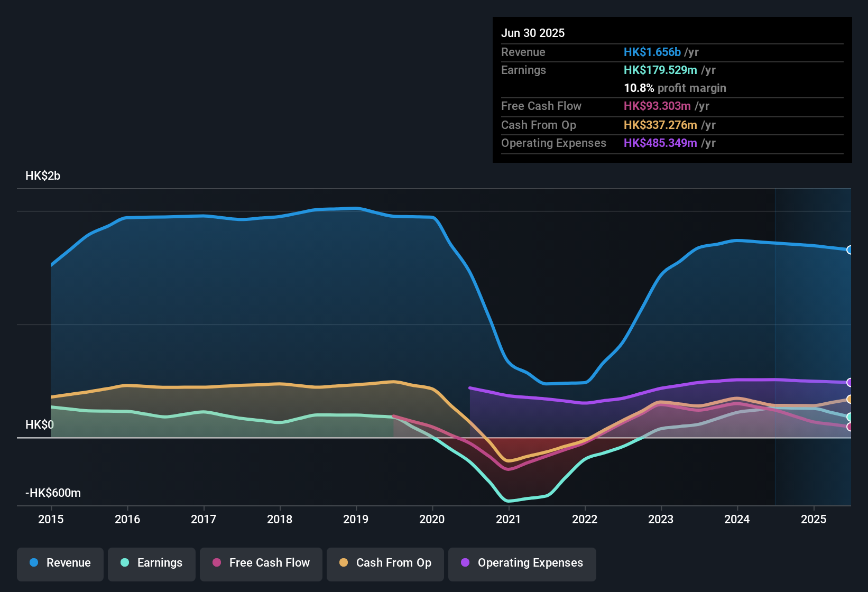
Task: Click the HK$1.656b revenue value in tooltip
Action: (x=652, y=52)
